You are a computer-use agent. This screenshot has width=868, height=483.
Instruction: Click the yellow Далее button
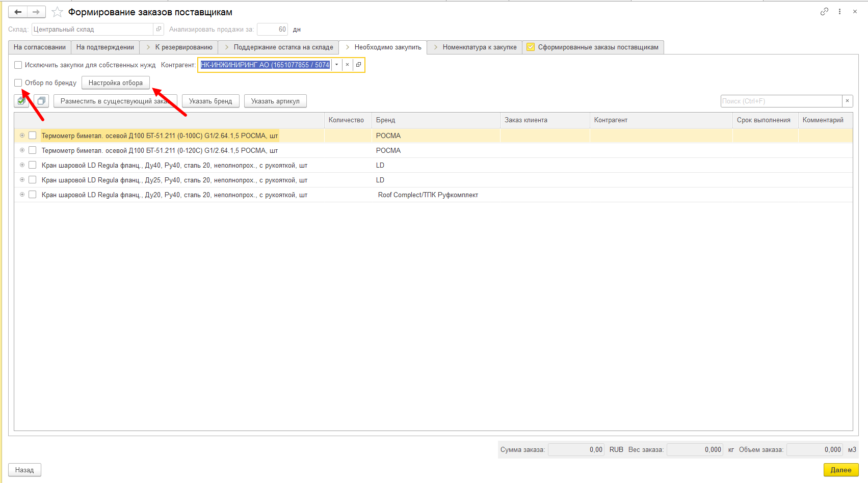pyautogui.click(x=841, y=470)
